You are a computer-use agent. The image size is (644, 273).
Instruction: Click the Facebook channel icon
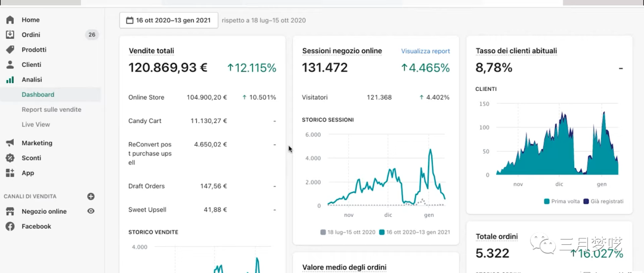click(10, 226)
